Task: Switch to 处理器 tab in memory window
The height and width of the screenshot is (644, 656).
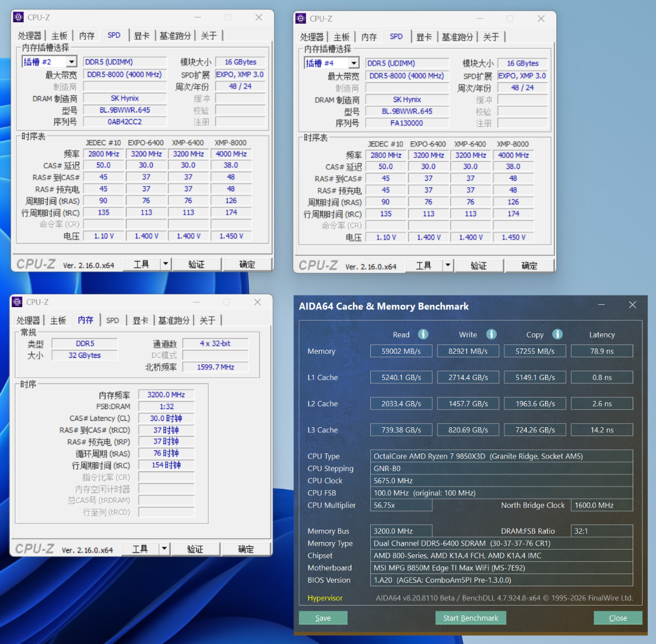Action: pyautogui.click(x=28, y=321)
